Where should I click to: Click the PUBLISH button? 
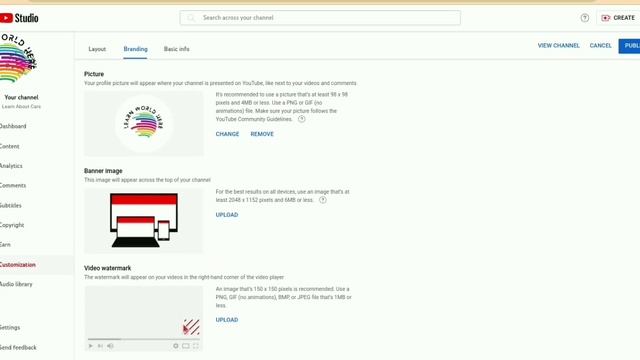pos(629,46)
